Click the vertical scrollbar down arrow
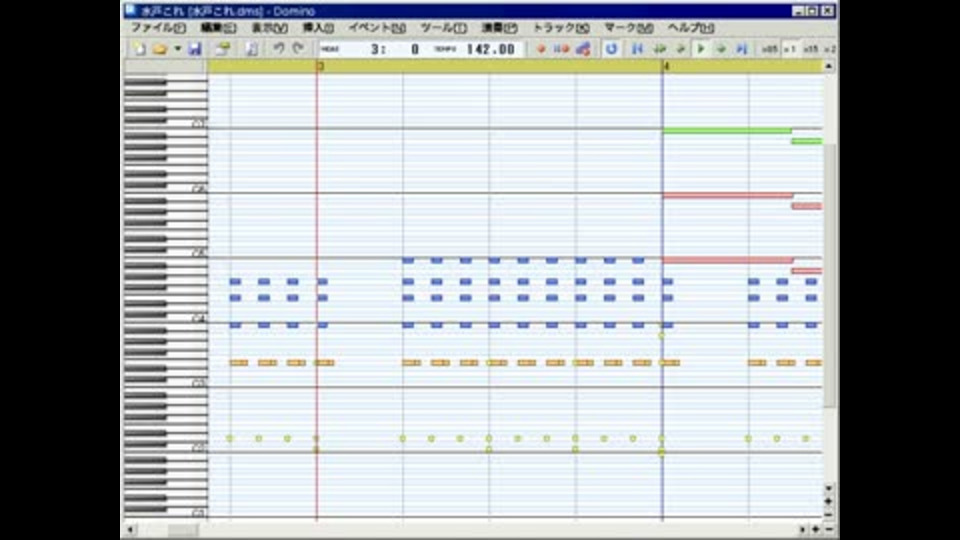 pos(829,488)
